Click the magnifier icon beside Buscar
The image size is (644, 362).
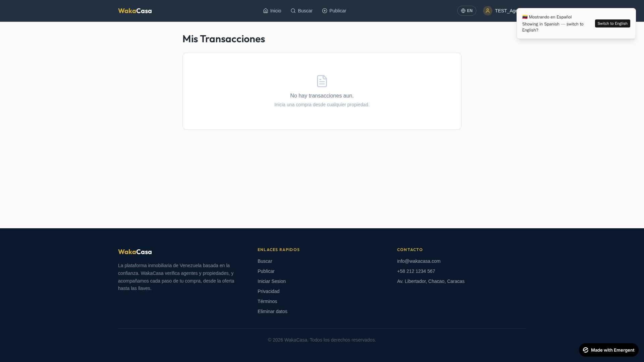click(293, 11)
